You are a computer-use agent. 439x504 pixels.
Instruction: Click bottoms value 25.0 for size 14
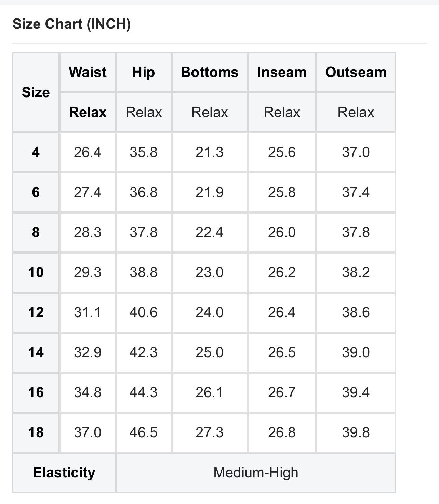(x=209, y=352)
